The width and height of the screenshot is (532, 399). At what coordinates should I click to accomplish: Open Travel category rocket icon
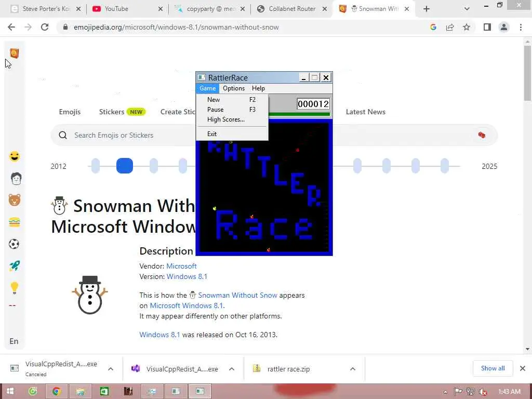[x=14, y=266]
